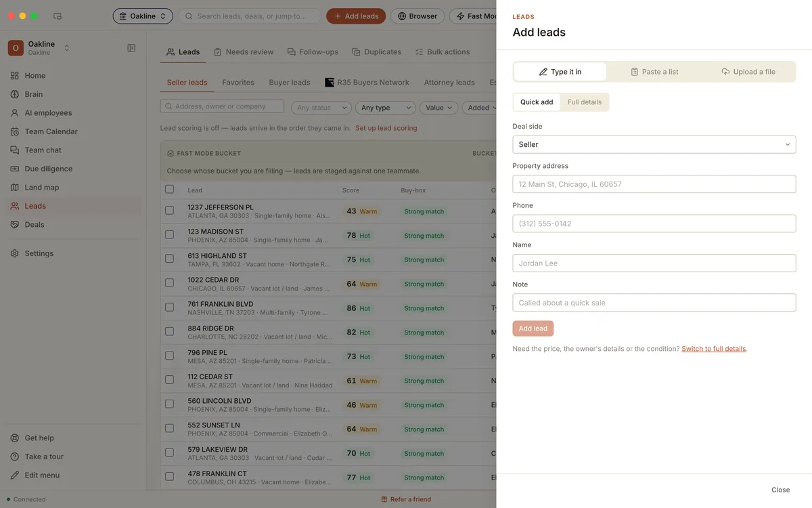Image resolution: width=812 pixels, height=508 pixels.
Task: Open the Team chat icon
Action: (15, 150)
